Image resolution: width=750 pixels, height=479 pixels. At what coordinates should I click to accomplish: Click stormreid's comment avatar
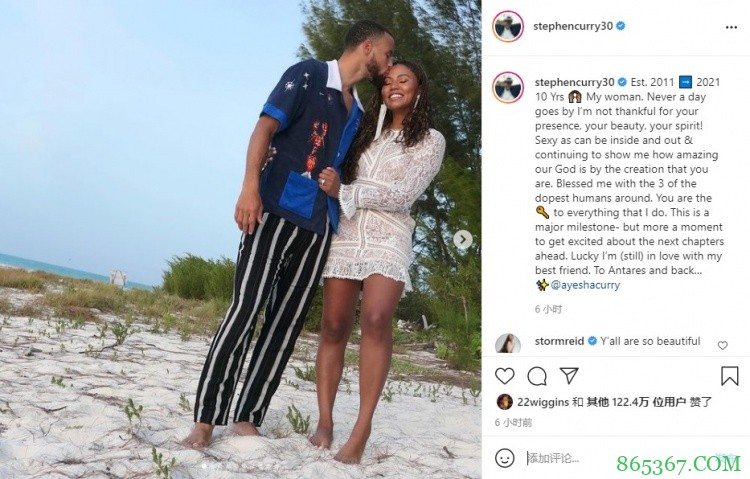coord(508,344)
